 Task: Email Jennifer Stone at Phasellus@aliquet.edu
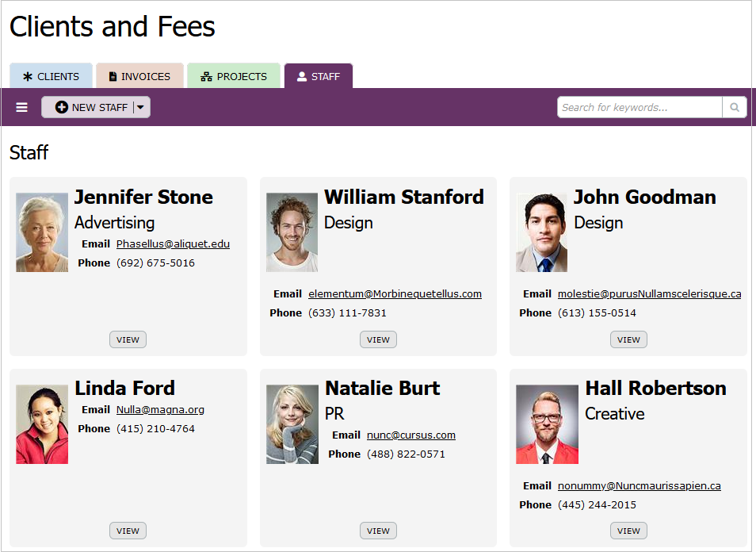pos(173,244)
